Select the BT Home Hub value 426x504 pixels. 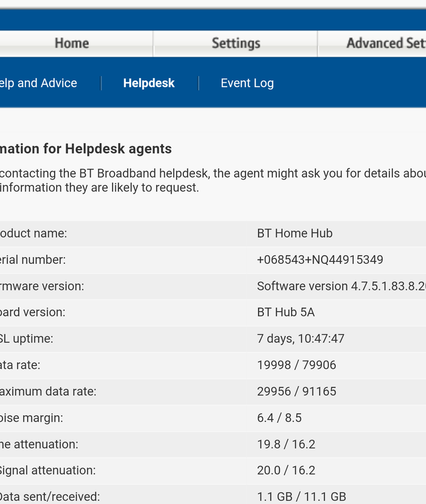click(x=295, y=233)
